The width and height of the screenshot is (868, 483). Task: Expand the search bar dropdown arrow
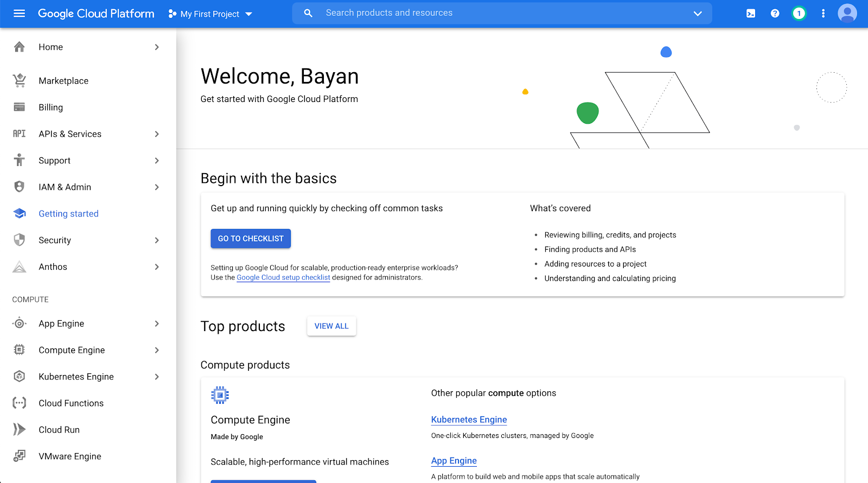click(698, 14)
